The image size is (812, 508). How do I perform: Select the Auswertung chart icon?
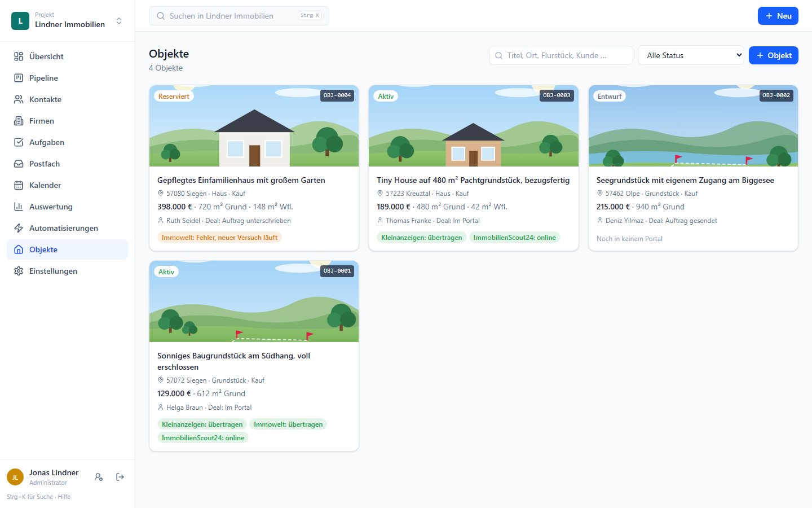point(19,207)
